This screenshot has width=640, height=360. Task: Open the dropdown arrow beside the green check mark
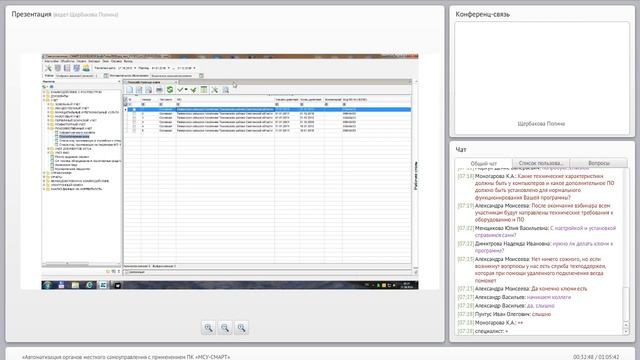(186, 90)
